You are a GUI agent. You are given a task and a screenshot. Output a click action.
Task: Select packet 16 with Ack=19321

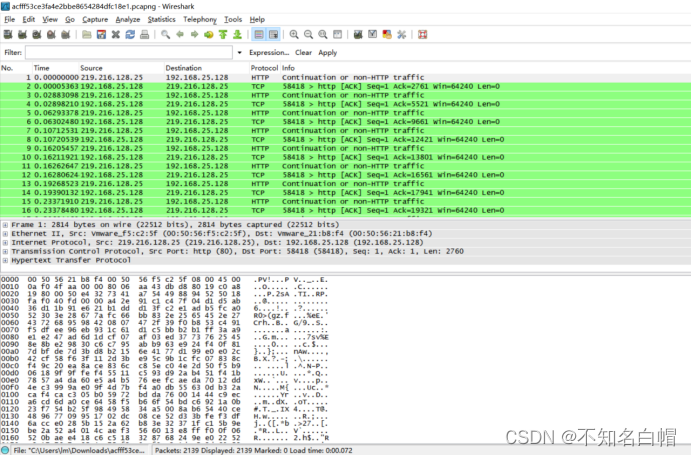coord(346,210)
